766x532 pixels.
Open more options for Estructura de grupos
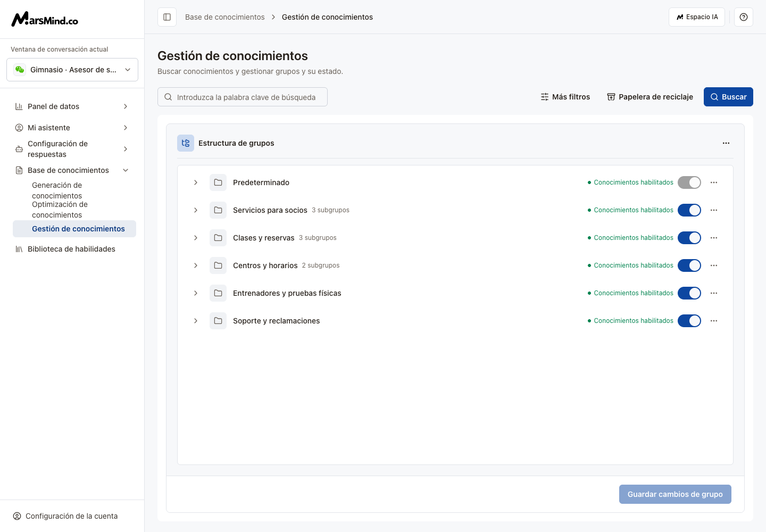pos(726,143)
